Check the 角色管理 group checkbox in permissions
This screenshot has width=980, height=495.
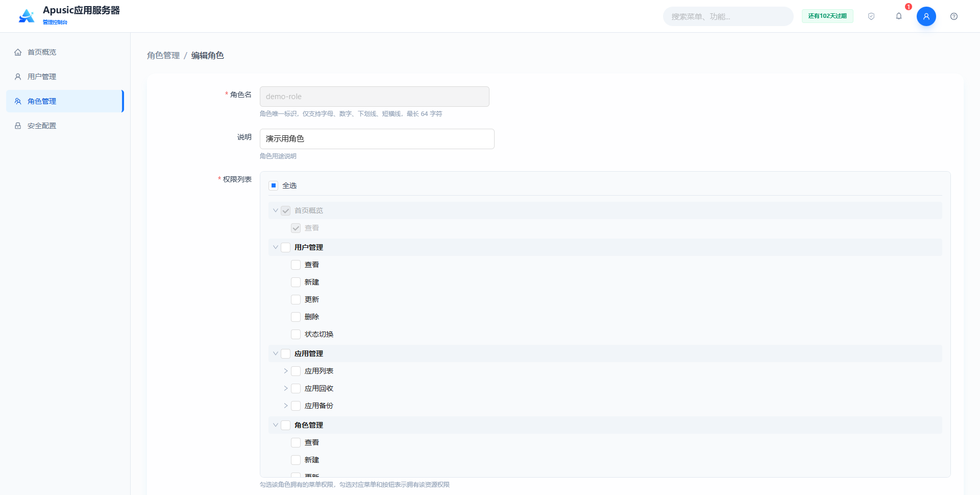coord(286,425)
